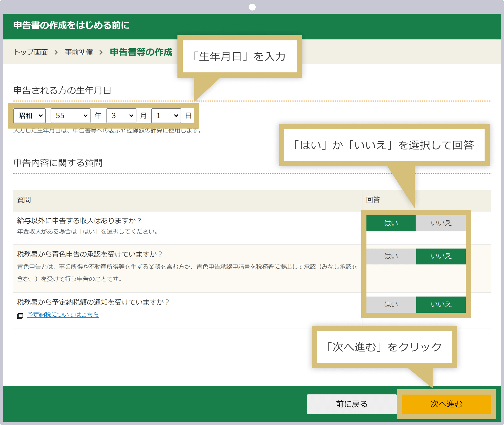Select はい for income other than salary
Image resolution: width=504 pixels, height=425 pixels.
pos(391,223)
